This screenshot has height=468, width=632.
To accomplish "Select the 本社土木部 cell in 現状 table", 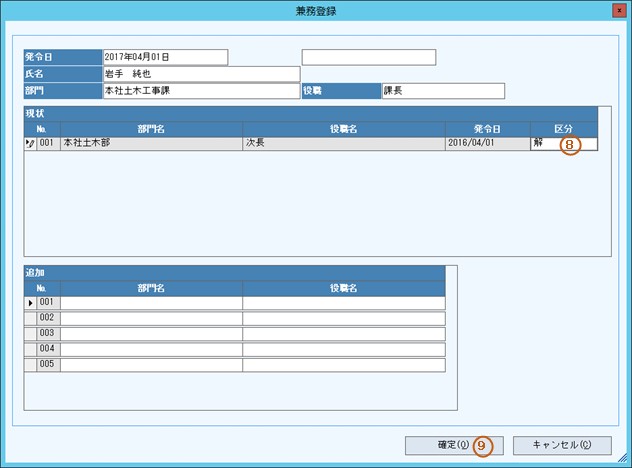I will 150,144.
